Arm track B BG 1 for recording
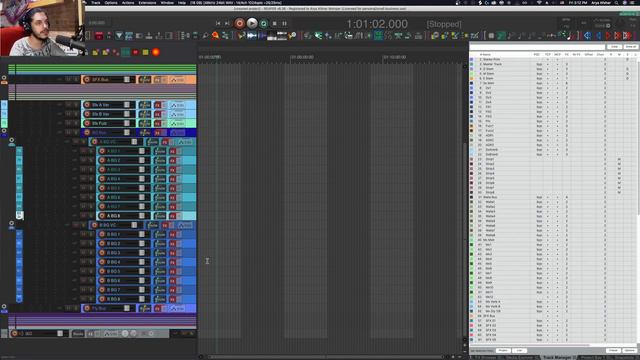The height and width of the screenshot is (360, 640). [x=102, y=234]
